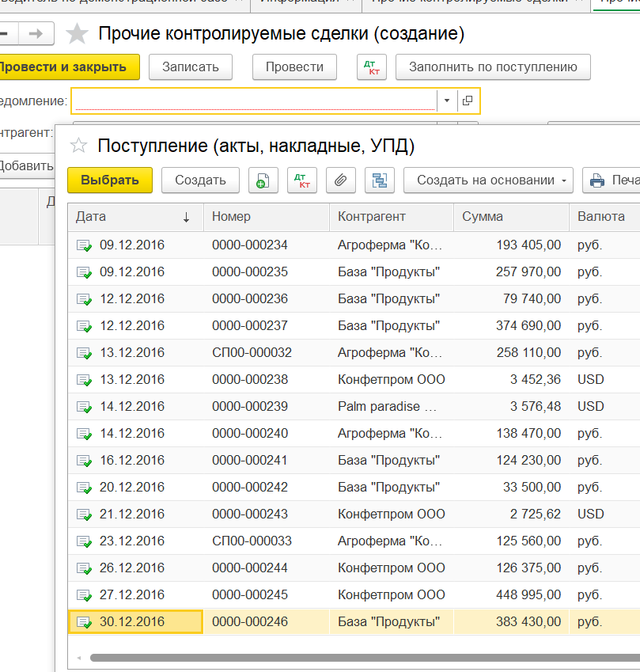Navigate forward with the right arrow button

(36, 33)
